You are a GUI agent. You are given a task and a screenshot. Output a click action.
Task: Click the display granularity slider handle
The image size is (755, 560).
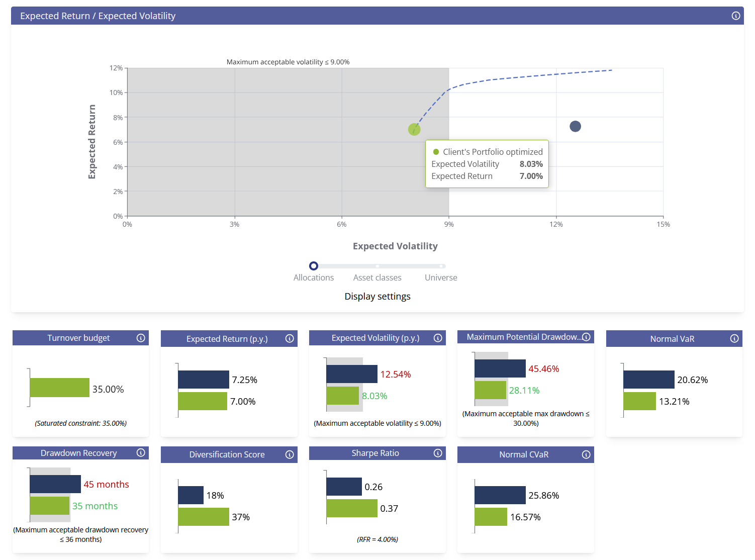click(x=314, y=266)
